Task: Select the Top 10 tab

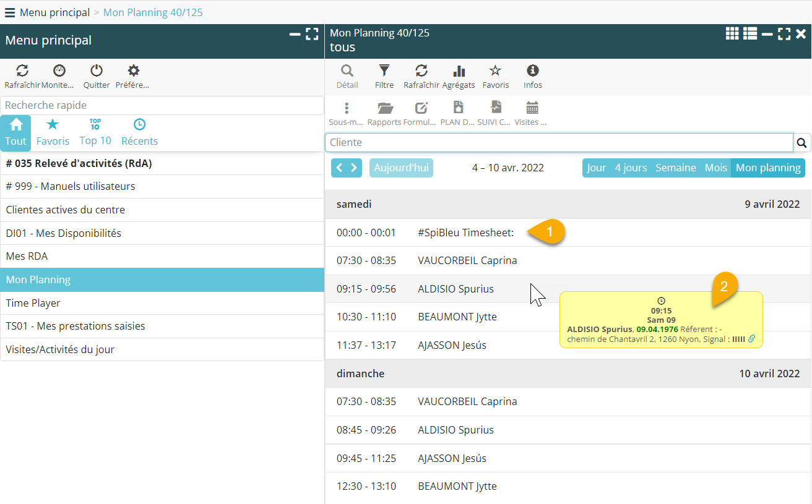Action: click(95, 133)
